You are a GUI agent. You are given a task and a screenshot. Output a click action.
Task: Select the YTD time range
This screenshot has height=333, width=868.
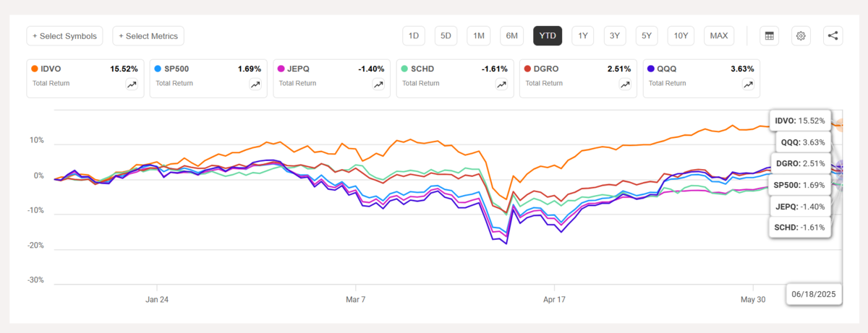point(548,35)
